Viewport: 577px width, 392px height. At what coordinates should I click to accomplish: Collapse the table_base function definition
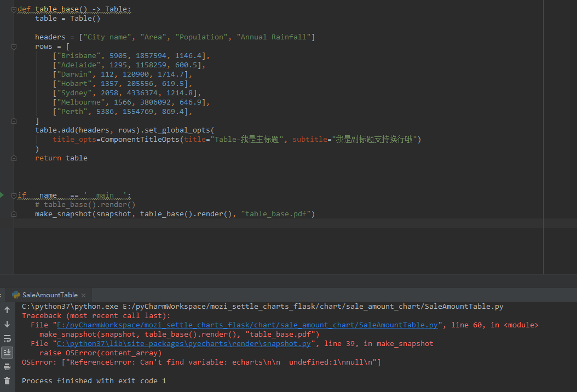pos(14,9)
